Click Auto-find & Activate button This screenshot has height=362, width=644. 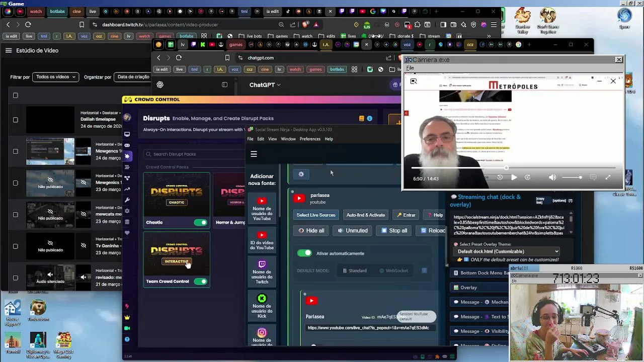point(366,215)
